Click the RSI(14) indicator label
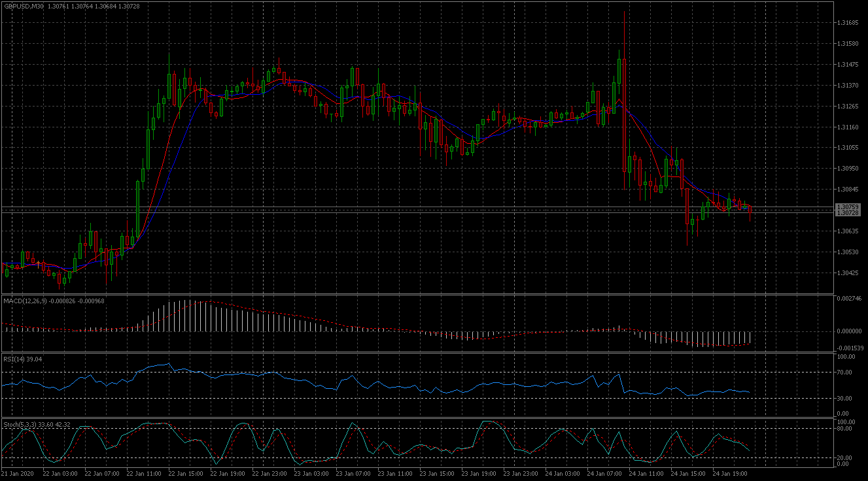The image size is (868, 481). point(13,359)
